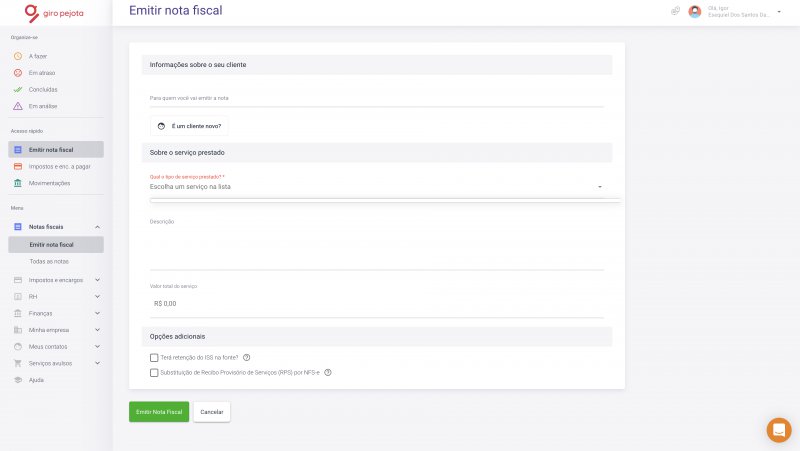
Task: Collapse the Notas fiscais menu section
Action: [x=97, y=227]
